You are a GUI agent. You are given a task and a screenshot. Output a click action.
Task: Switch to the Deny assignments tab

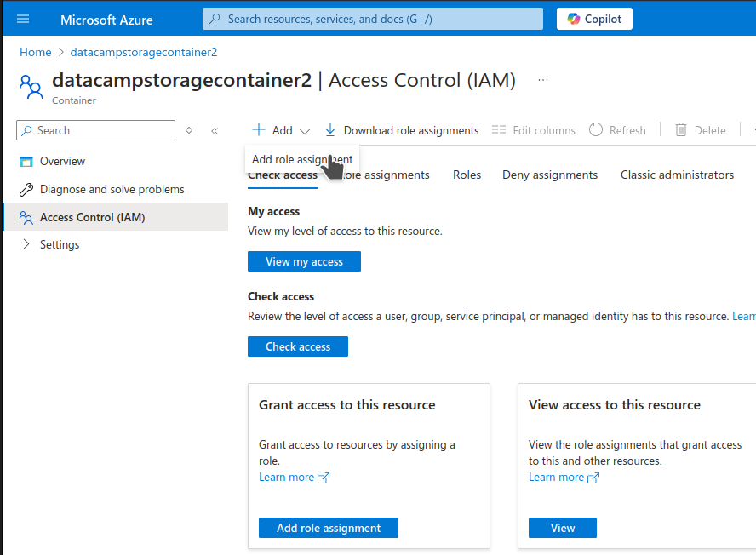pyautogui.click(x=550, y=175)
